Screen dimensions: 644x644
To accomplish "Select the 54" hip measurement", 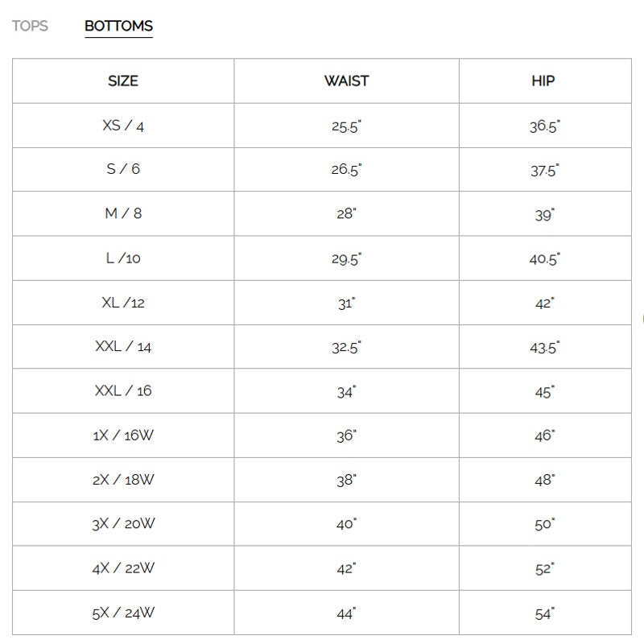I will (544, 613).
